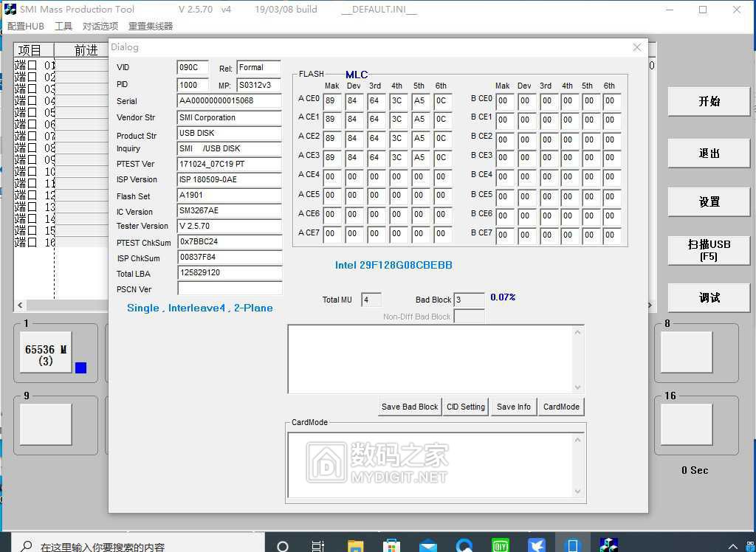Click the PID field 1000
The height and width of the screenshot is (552, 756).
pos(193,85)
